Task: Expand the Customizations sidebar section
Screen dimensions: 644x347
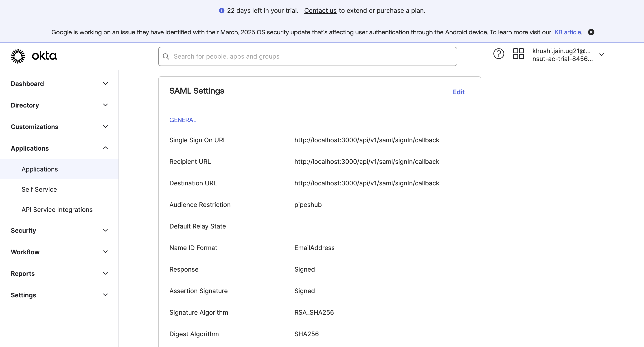Action: pos(105,127)
